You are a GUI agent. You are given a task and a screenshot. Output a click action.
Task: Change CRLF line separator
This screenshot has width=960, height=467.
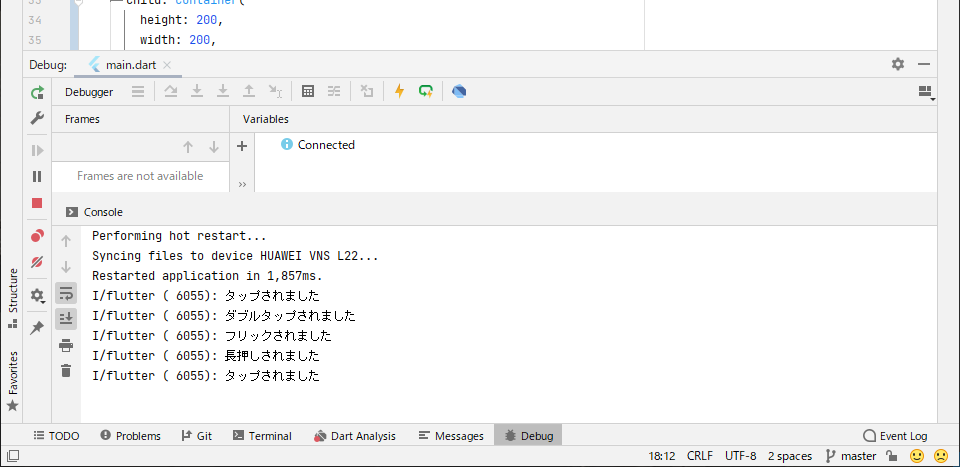[700, 456]
